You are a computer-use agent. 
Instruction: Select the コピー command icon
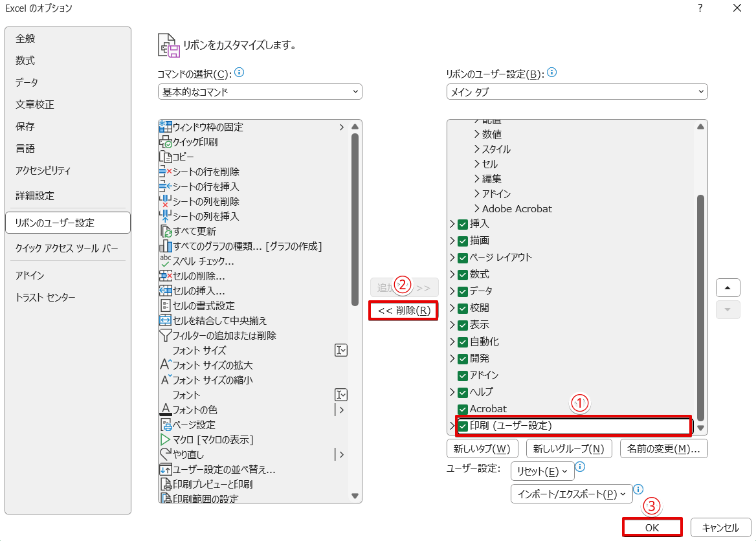163,156
